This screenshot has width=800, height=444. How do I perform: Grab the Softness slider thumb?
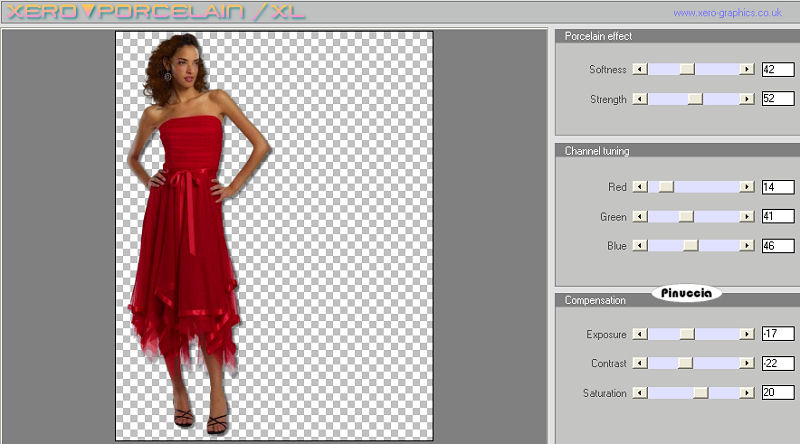pyautogui.click(x=687, y=69)
